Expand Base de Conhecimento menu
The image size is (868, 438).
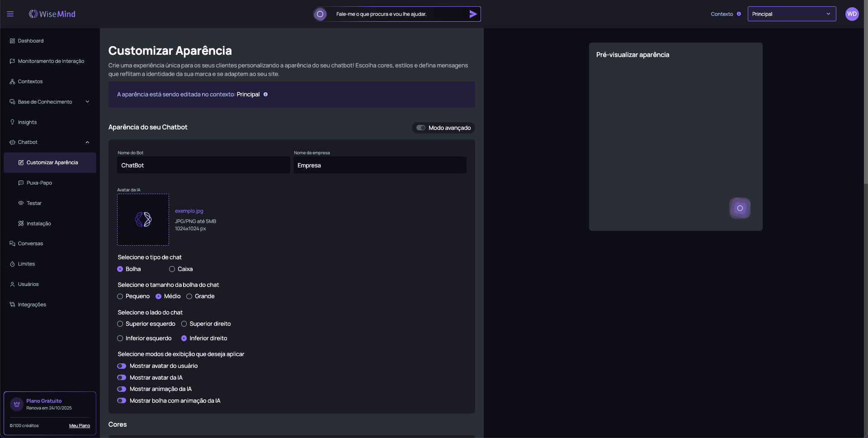pos(87,102)
